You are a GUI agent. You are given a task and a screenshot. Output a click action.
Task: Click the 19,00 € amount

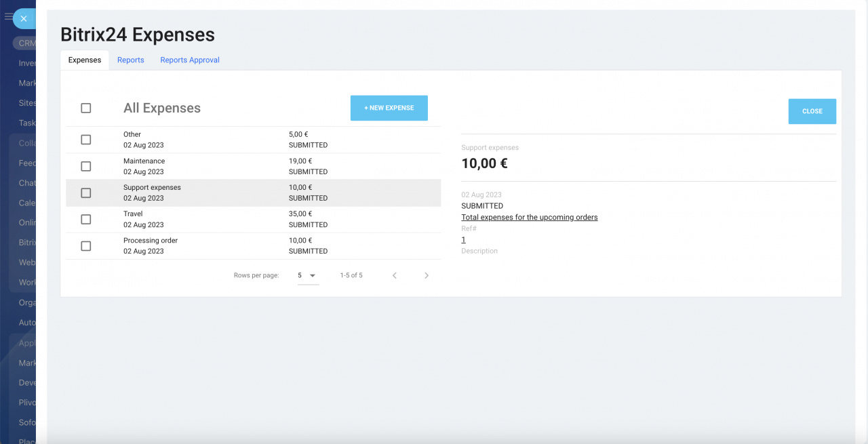(300, 161)
